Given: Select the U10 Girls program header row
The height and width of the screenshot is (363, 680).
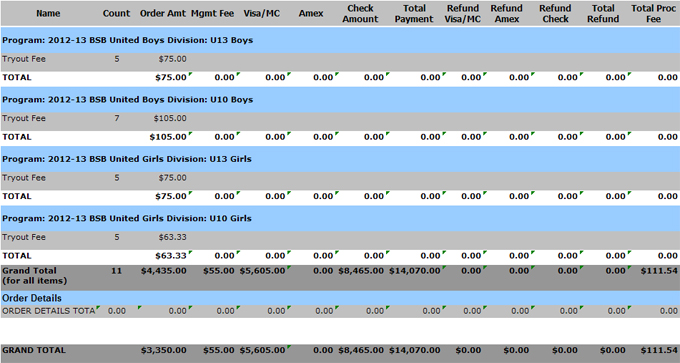Looking at the screenshot, I should (340, 218).
